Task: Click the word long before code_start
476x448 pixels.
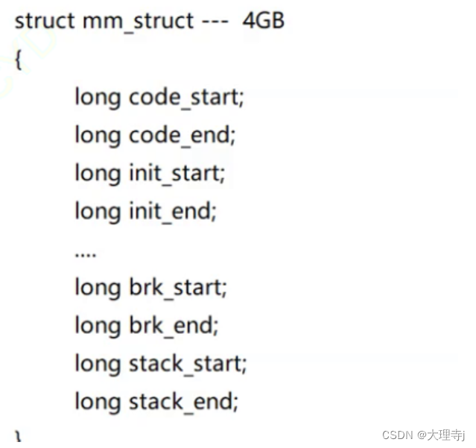Action: click(98, 98)
